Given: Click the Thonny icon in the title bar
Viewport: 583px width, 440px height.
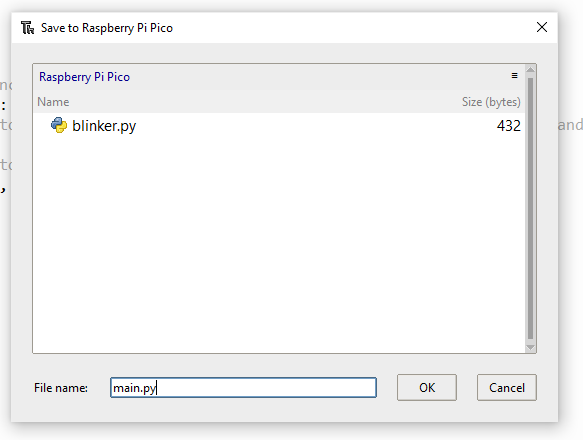Looking at the screenshot, I should pyautogui.click(x=28, y=28).
